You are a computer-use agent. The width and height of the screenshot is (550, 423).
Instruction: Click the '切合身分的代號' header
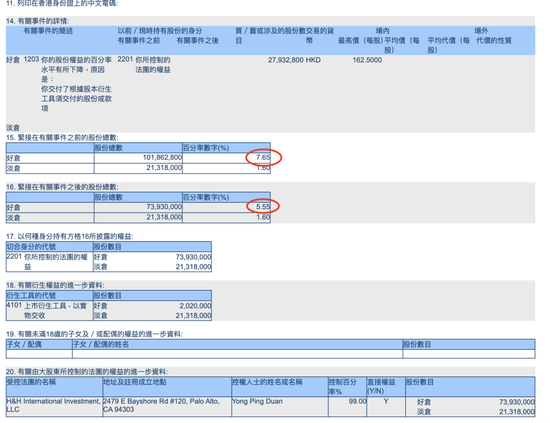click(x=31, y=247)
